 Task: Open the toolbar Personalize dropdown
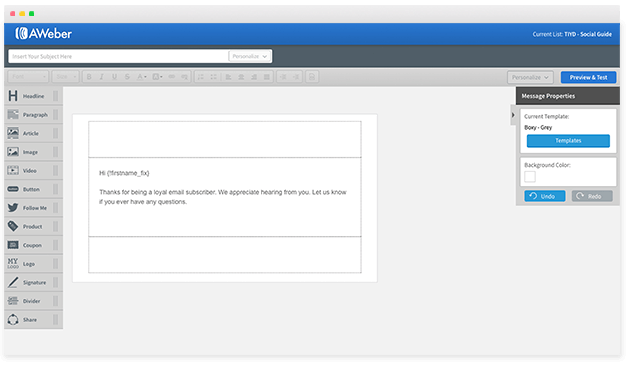[x=530, y=77]
